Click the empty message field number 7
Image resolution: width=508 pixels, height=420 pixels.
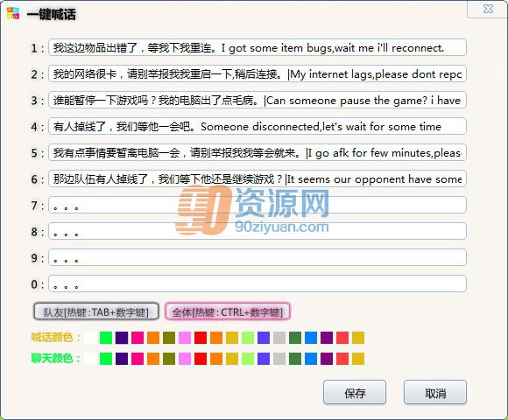pyautogui.click(x=258, y=205)
